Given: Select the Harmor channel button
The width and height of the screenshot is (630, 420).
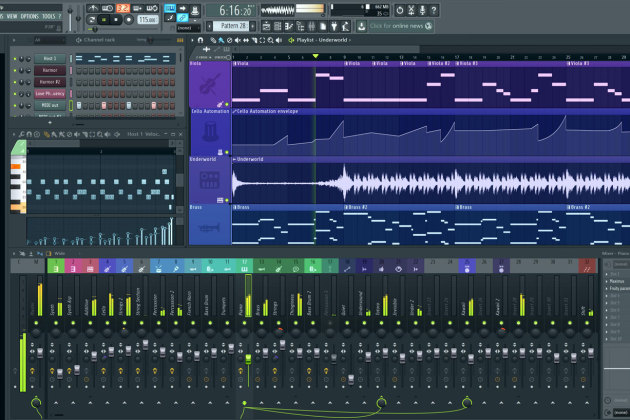Looking at the screenshot, I should (50, 70).
